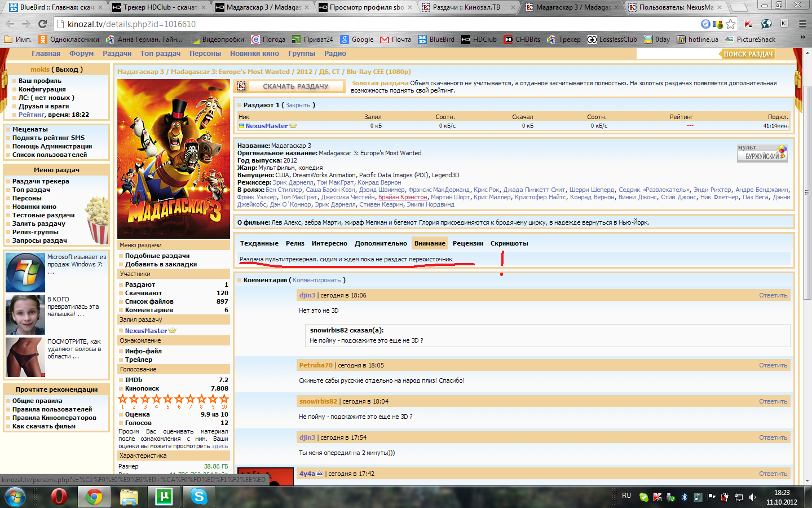The height and width of the screenshot is (508, 812).
Task: Rate the movie with the tenth star
Action: 224,399
